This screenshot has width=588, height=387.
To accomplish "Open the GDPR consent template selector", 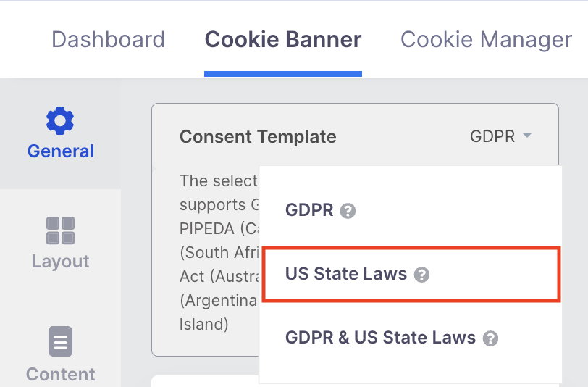I will [x=500, y=136].
